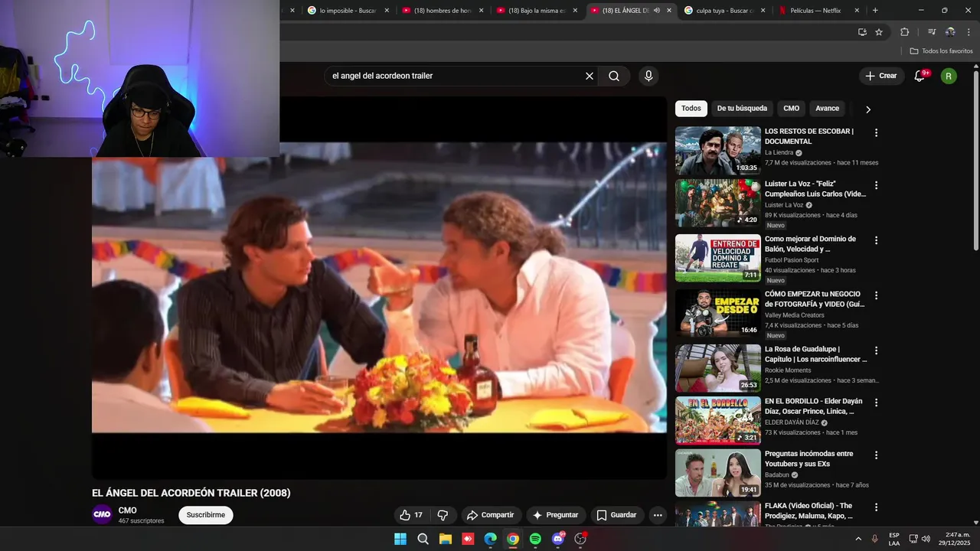
Task: Close the hombres de honor tab
Action: [481, 11]
